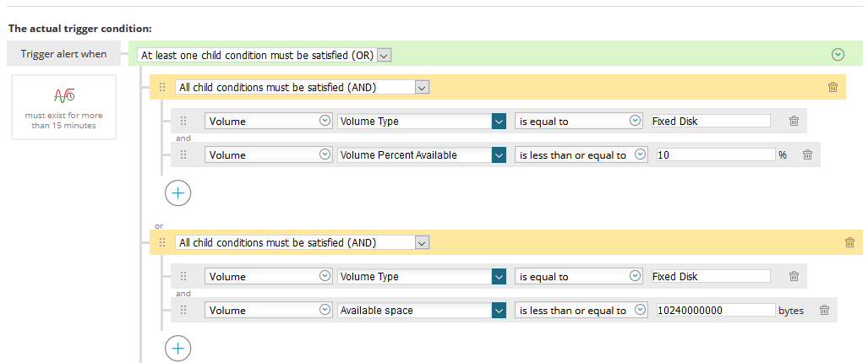Click the percent value field containing 10
Screen dimensions: 868x363
tap(715, 154)
